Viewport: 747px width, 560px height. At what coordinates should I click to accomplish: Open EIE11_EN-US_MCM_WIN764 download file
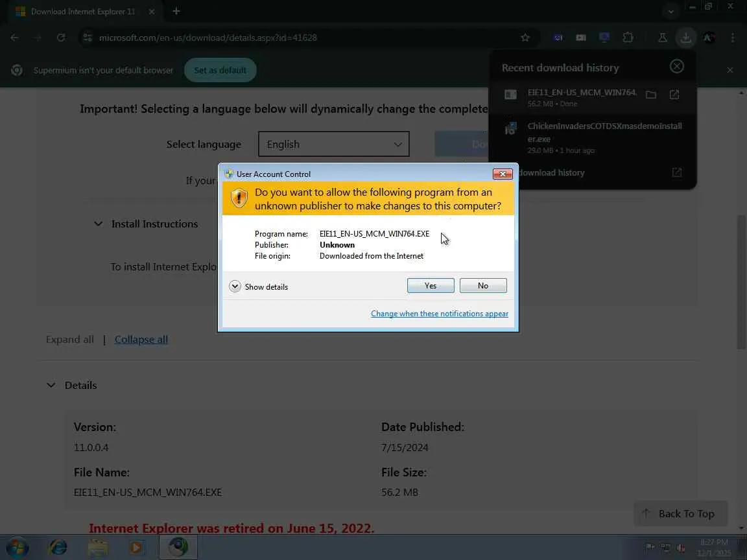click(x=674, y=95)
